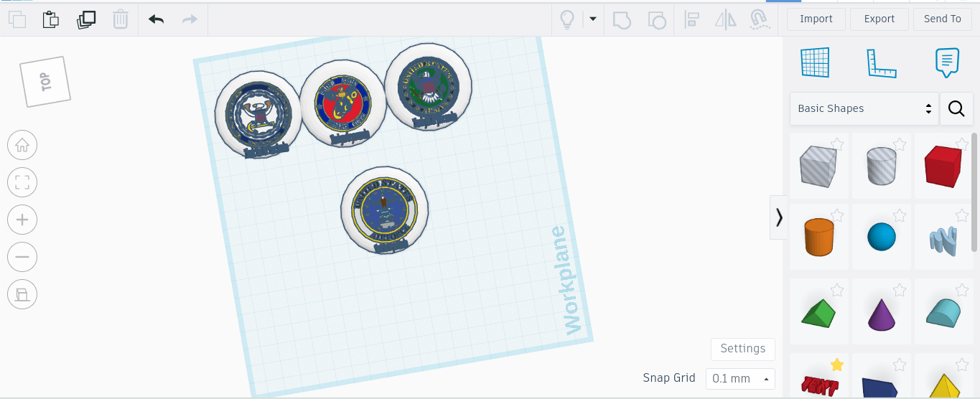Click the Zoom out minus button
980x399 pixels.
[x=22, y=257]
